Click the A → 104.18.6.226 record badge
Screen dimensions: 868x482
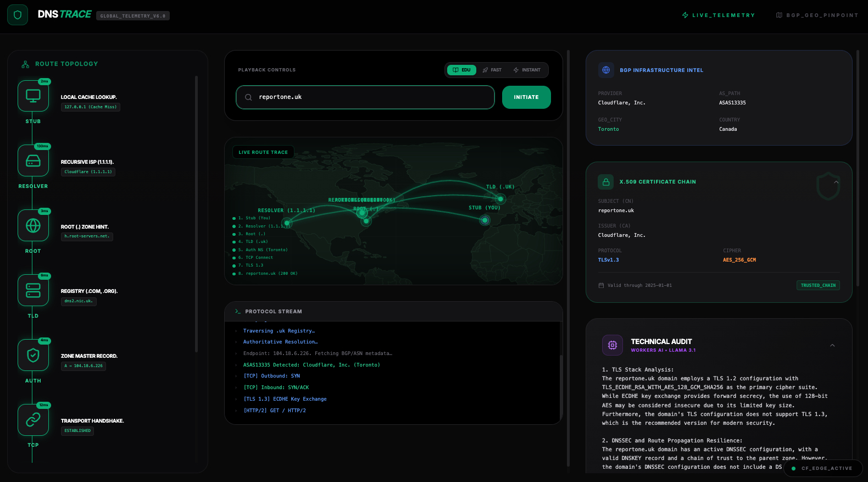(84, 366)
